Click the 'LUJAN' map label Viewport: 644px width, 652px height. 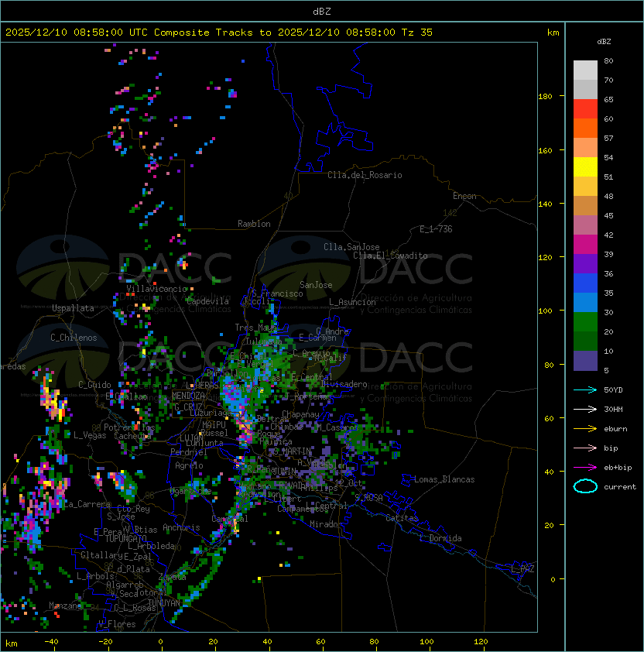191,438
